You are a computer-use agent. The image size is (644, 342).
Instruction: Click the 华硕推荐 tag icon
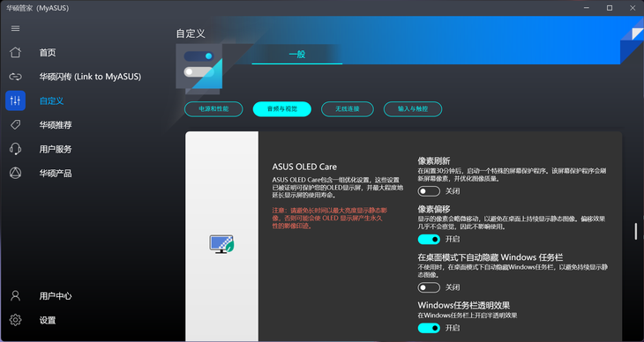(x=15, y=125)
